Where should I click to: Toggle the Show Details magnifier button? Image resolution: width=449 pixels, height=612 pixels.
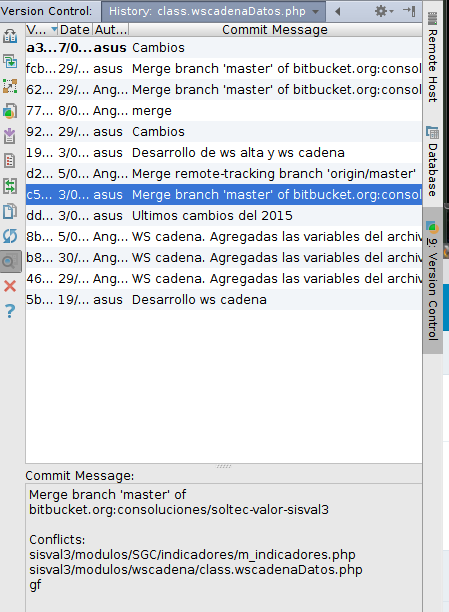point(10,261)
